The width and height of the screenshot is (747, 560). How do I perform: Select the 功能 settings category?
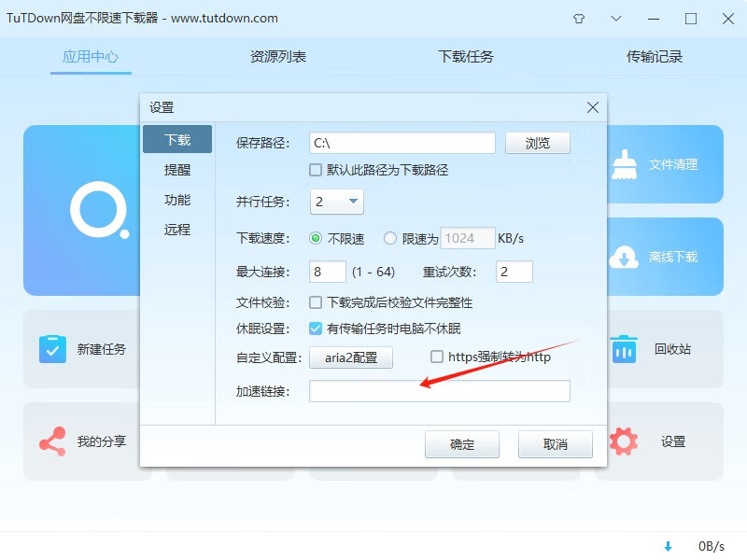[177, 200]
